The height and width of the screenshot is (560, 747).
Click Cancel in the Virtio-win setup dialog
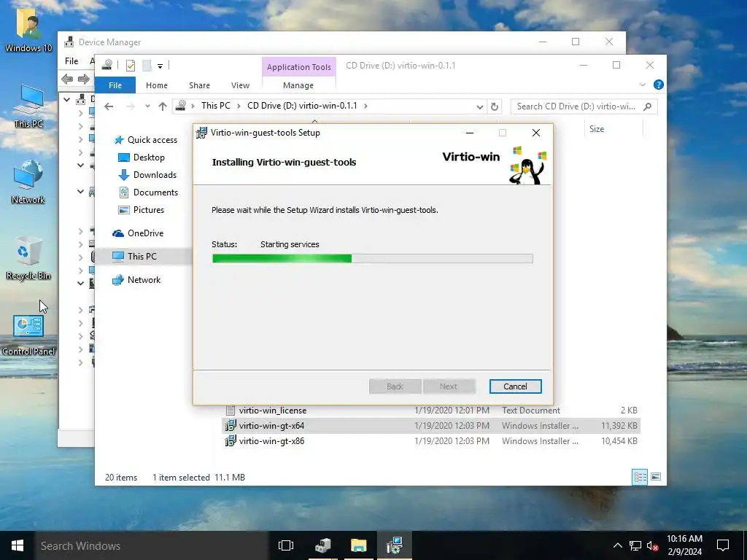tap(515, 386)
